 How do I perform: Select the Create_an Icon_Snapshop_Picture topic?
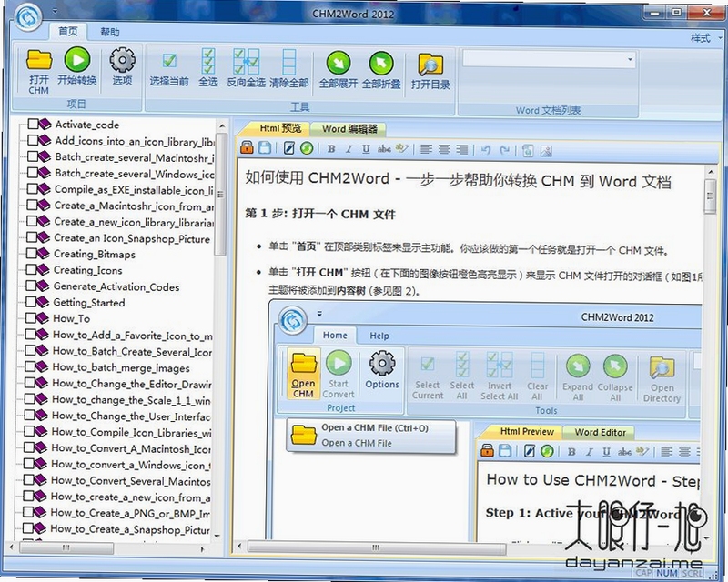point(132,238)
